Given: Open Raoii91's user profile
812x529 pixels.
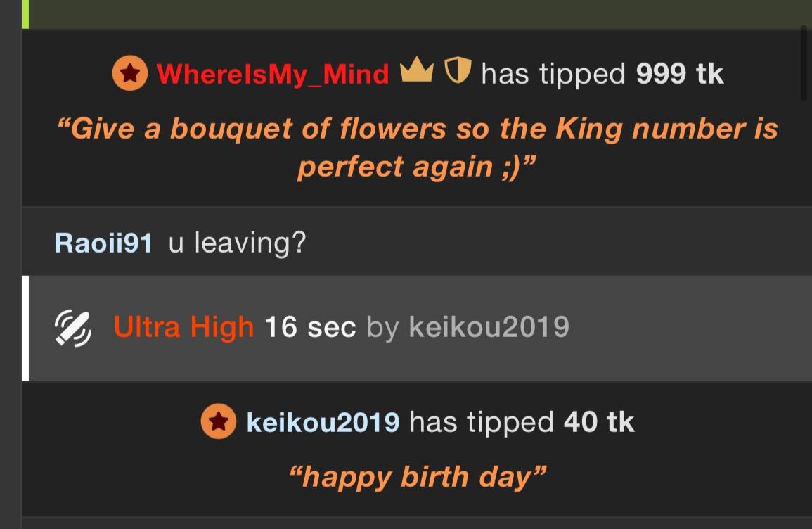Looking at the screenshot, I should [103, 243].
